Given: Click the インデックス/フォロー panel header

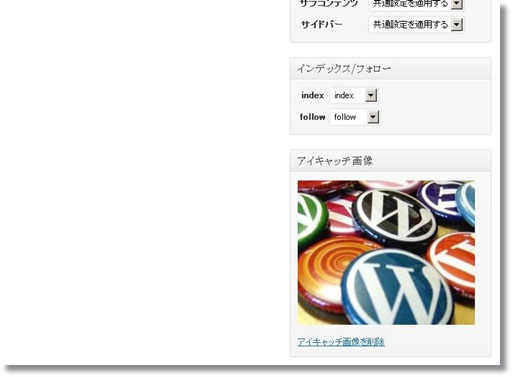Looking at the screenshot, I should pos(391,69).
